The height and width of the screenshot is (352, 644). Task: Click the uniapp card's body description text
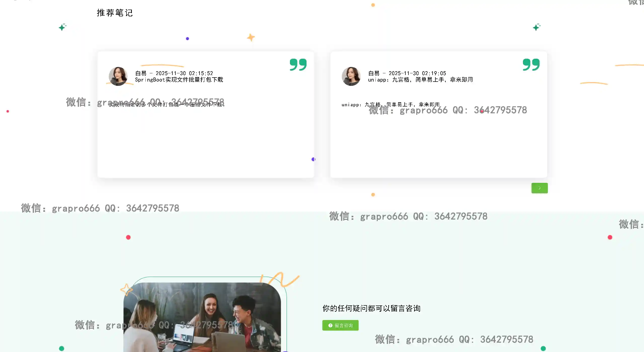[390, 104]
